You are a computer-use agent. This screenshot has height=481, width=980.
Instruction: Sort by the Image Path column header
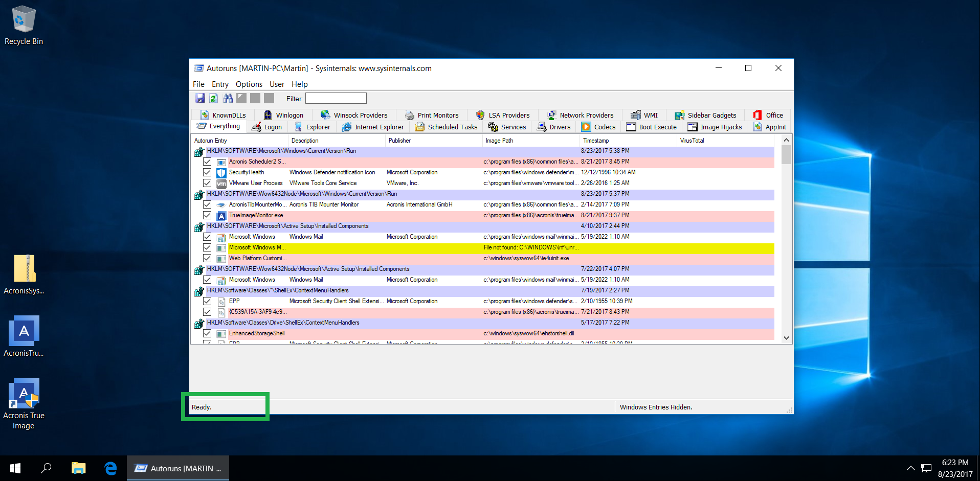531,141
